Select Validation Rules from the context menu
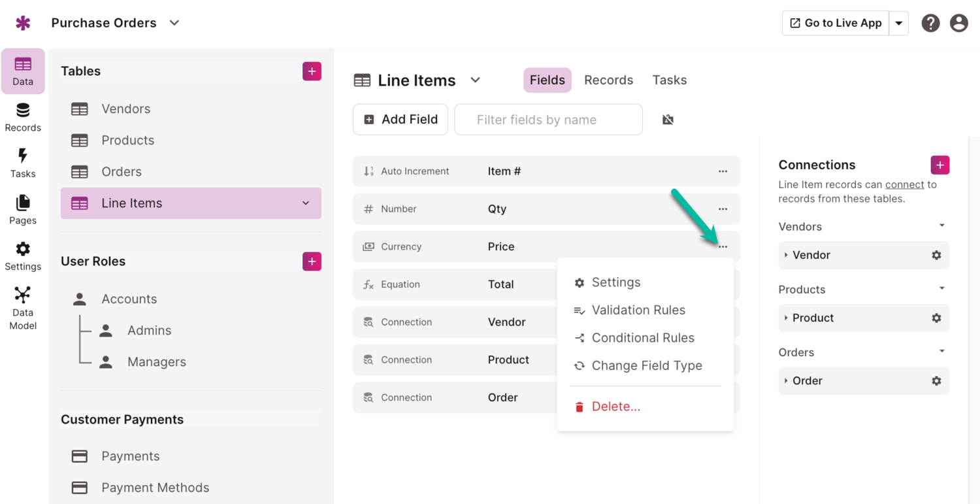 pos(638,310)
